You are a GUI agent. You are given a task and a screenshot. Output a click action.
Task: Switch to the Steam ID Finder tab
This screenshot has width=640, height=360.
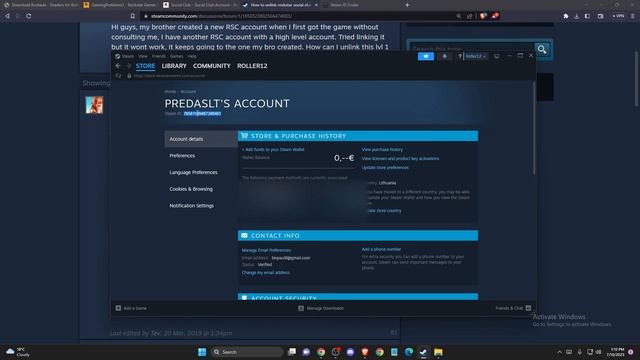[344, 5]
